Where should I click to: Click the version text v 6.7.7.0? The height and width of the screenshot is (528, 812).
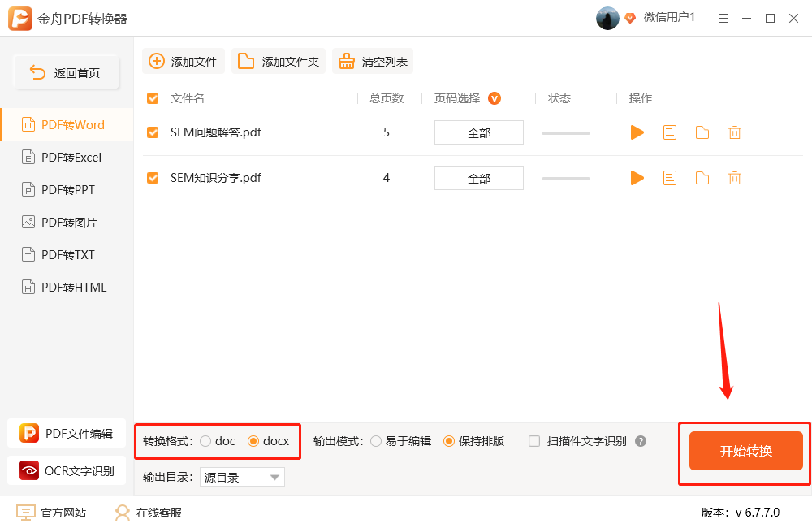[757, 513]
